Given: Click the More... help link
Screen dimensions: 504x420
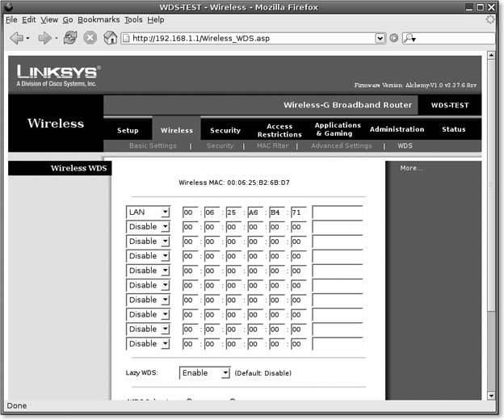Looking at the screenshot, I should (x=411, y=168).
